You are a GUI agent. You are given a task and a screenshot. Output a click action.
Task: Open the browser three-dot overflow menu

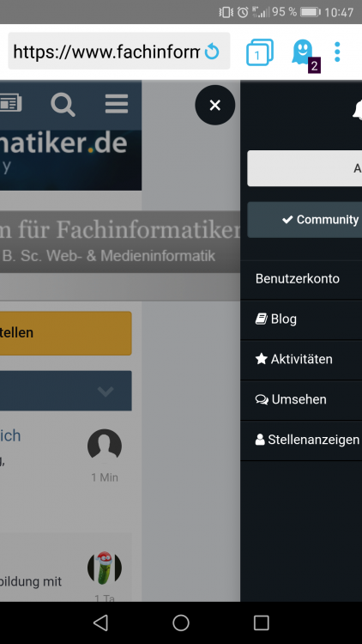[337, 52]
